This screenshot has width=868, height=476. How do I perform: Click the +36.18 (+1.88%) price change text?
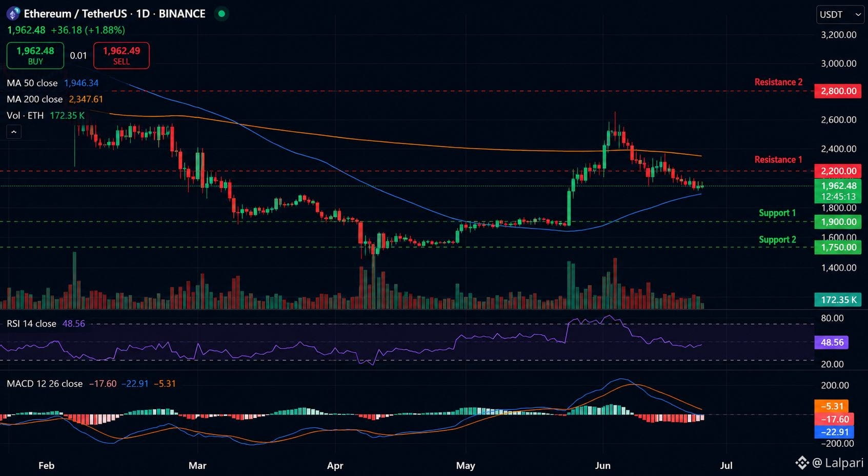point(88,30)
